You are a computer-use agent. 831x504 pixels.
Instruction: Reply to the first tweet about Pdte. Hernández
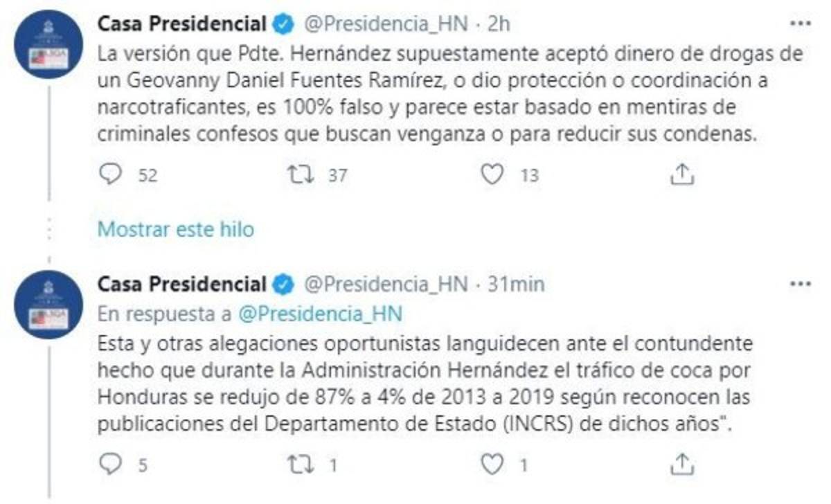point(111,174)
